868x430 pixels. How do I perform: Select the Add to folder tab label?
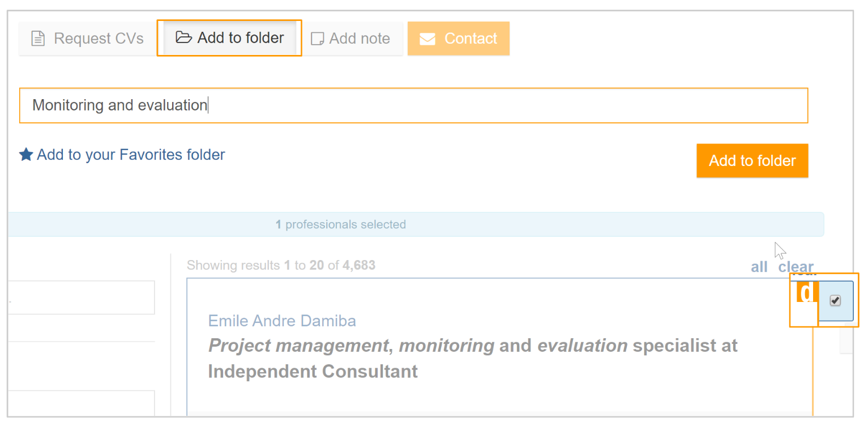click(241, 38)
